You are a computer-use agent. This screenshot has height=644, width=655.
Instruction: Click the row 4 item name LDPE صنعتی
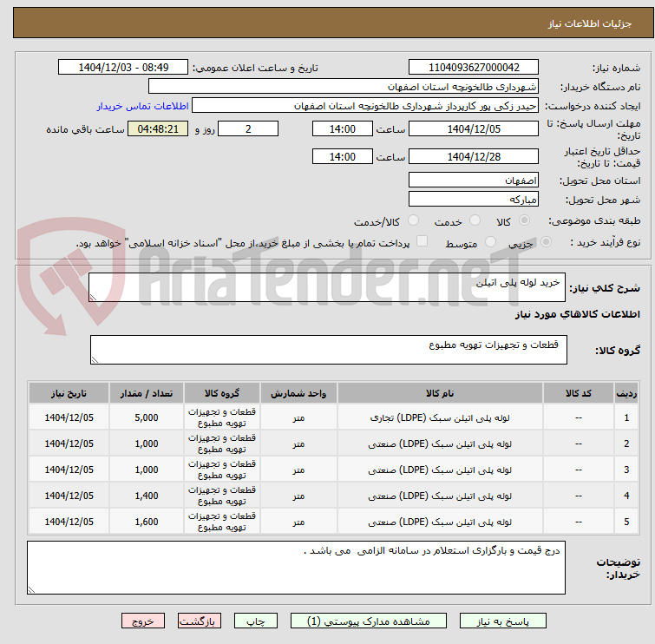[x=440, y=496]
